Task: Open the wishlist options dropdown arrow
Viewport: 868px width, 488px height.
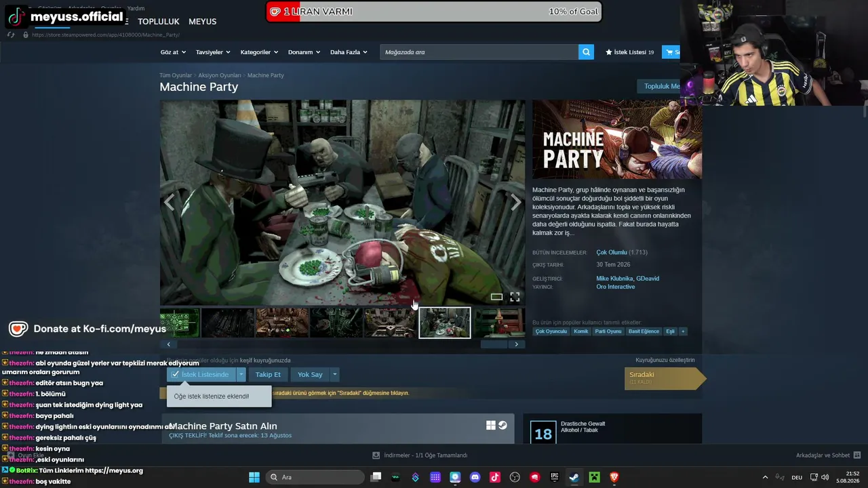Action: click(241, 374)
